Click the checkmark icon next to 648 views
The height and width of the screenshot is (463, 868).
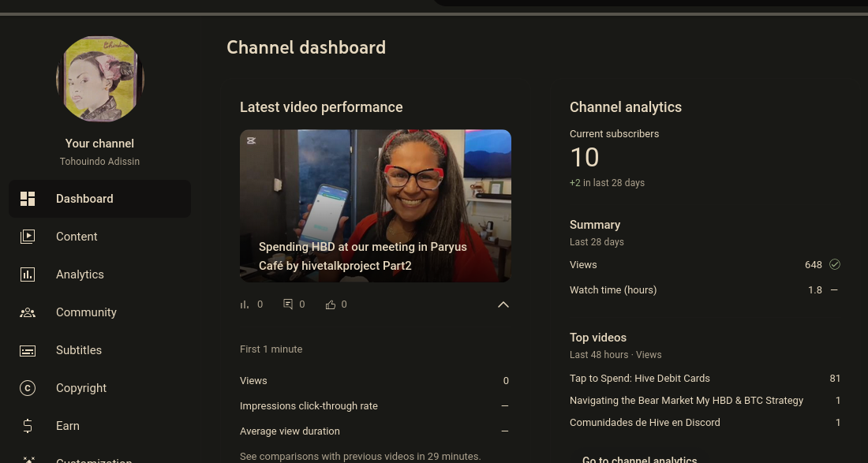click(x=835, y=264)
